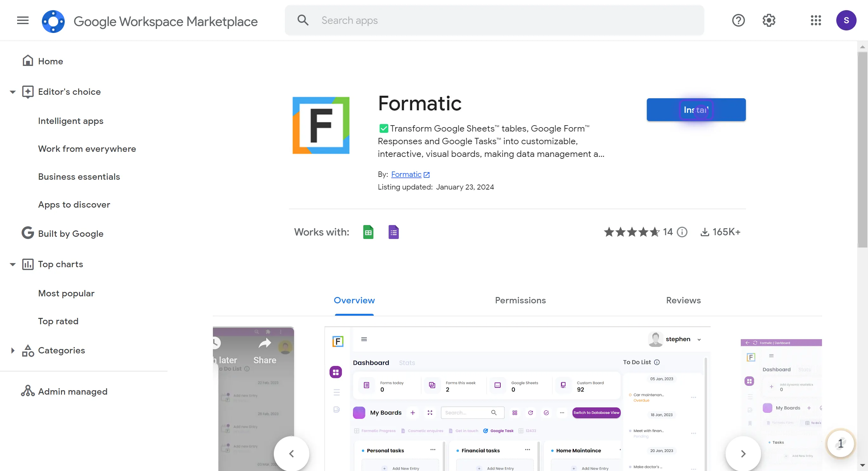Select the Google Sheets works-with icon
This screenshot has width=868, height=471.
coord(368,232)
